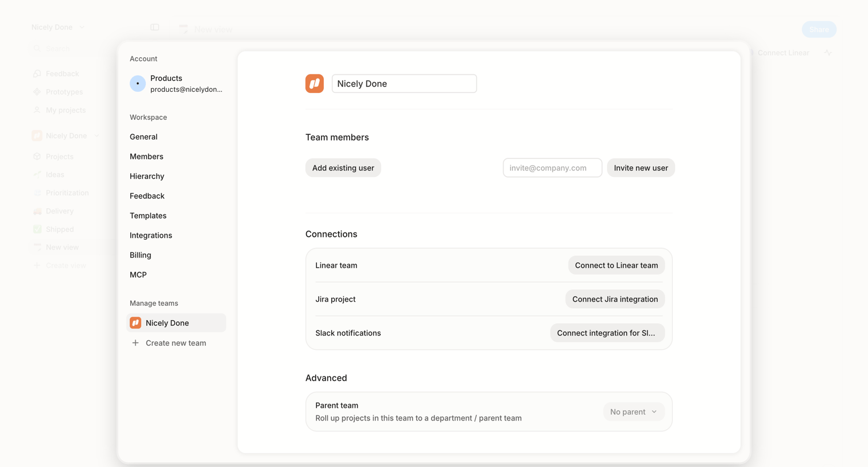Click the Prototypes icon in background sidebar
This screenshot has height=467, width=868.
(37, 92)
